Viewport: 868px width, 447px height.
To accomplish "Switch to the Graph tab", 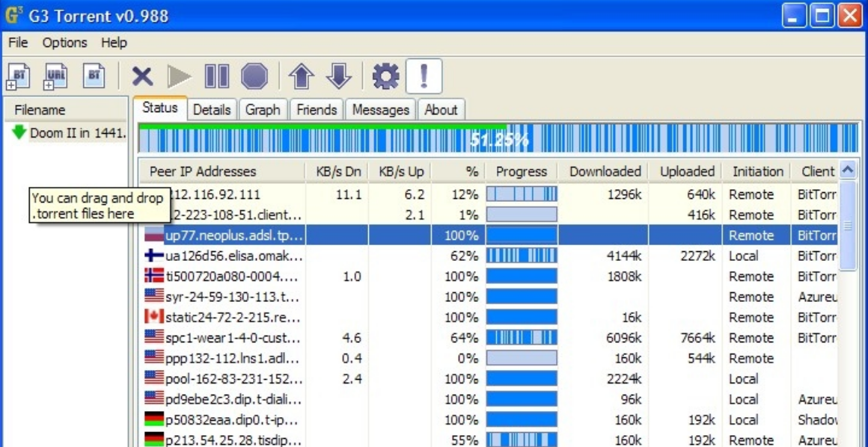I will pos(263,110).
